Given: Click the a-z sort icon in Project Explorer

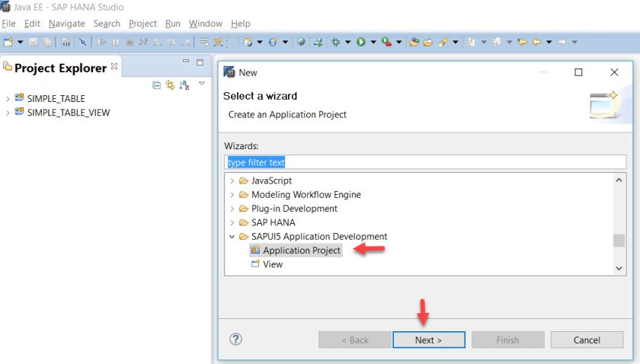Looking at the screenshot, I should coord(184,85).
